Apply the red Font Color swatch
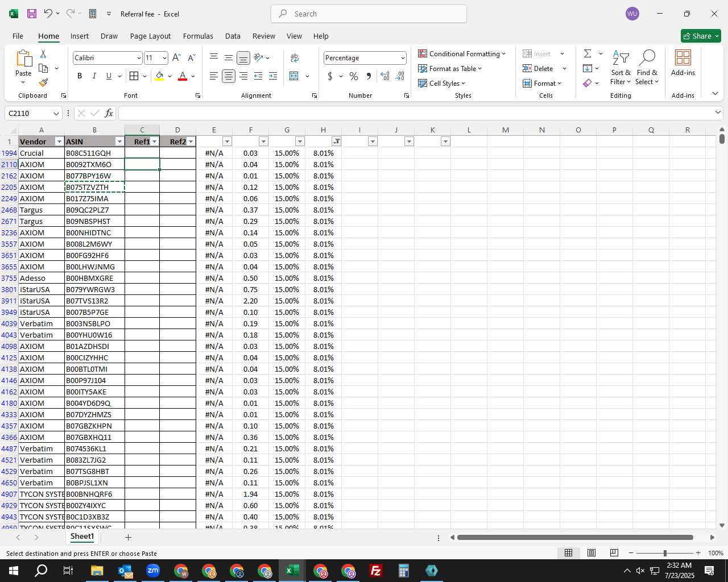The width and height of the screenshot is (728, 582). [x=183, y=76]
